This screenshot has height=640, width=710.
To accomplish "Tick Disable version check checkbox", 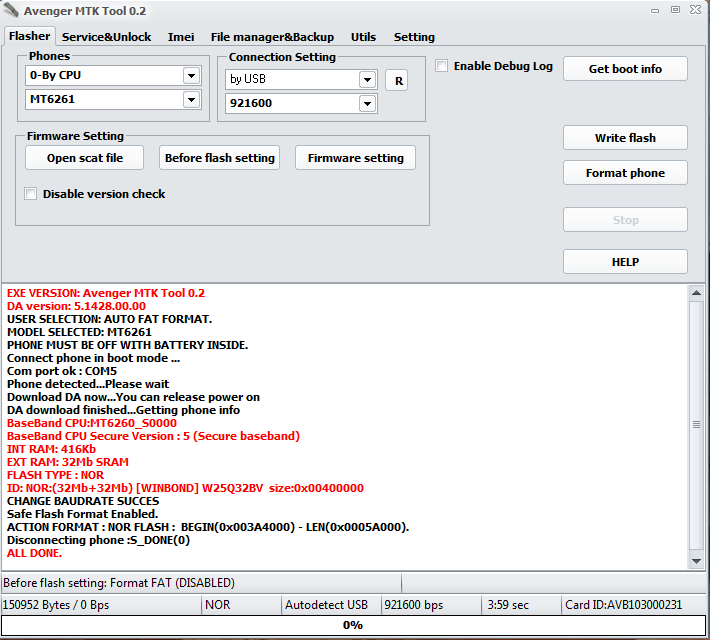I will (31, 194).
